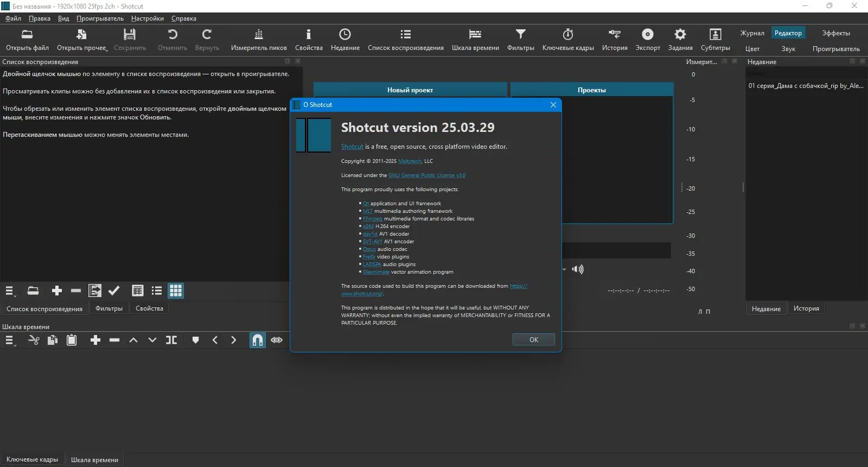Click the minus ripple delete icon on timeline toolbar
The height and width of the screenshot is (467, 868).
(114, 340)
